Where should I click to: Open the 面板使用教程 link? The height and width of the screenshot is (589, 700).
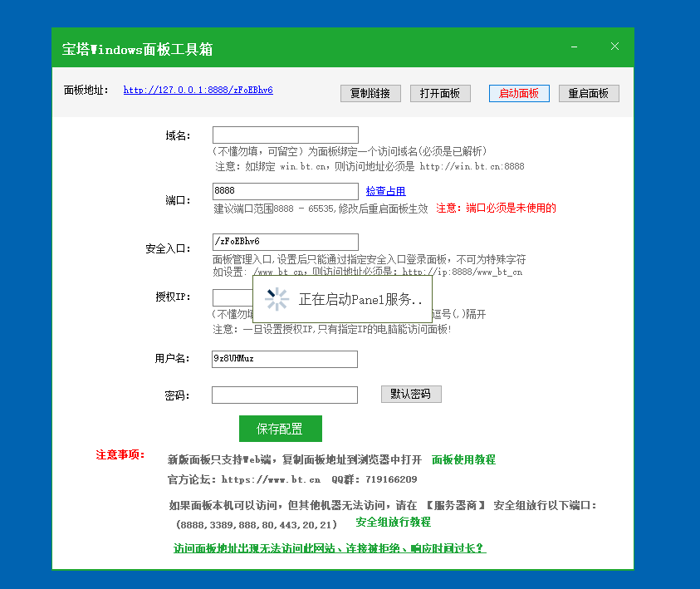463,459
